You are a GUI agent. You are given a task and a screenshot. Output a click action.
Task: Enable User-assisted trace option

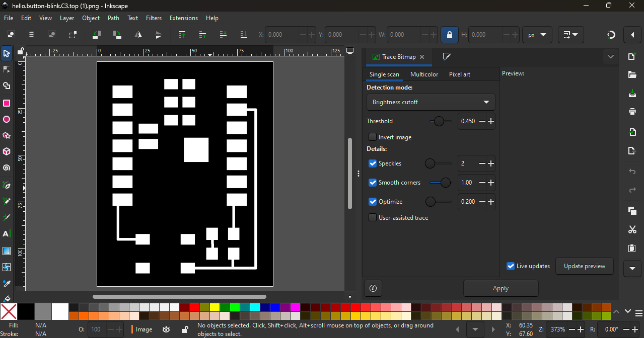(x=373, y=218)
